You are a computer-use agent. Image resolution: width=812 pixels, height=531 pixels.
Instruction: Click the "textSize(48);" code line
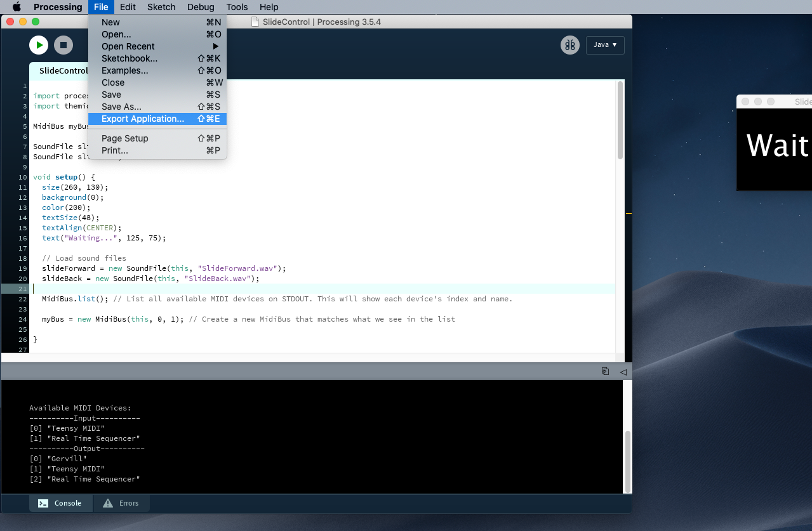pos(70,218)
